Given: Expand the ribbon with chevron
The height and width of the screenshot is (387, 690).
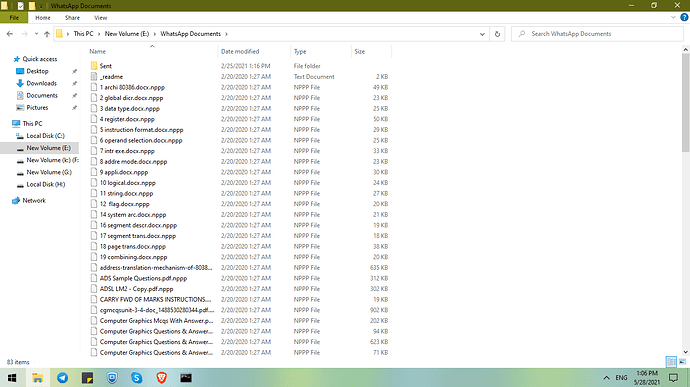Looking at the screenshot, I should (673, 18).
